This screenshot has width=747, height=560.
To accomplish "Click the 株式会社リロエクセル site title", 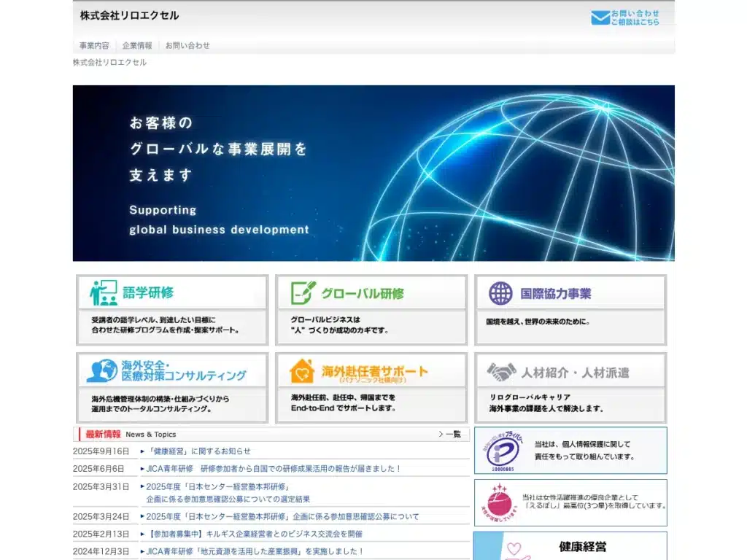I will tap(130, 16).
